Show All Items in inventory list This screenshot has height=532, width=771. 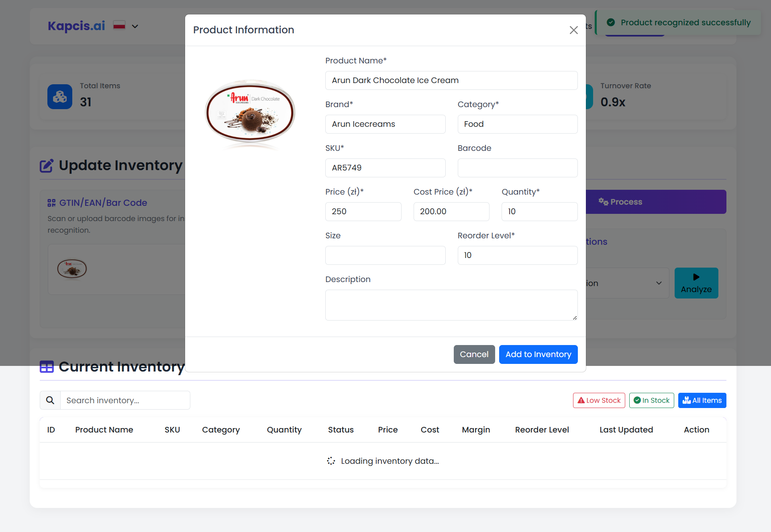pyautogui.click(x=702, y=400)
